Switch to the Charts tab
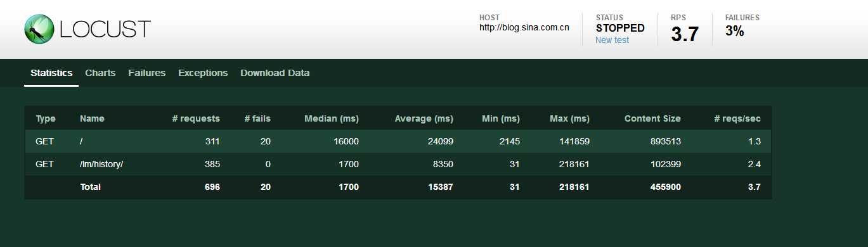Image resolution: width=868 pixels, height=247 pixels. (100, 73)
